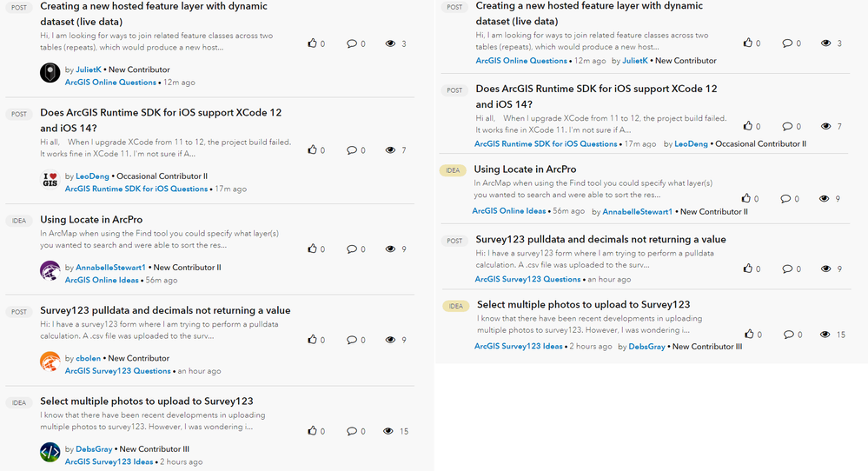Click views eye icon on left pulldata post

pyautogui.click(x=390, y=340)
